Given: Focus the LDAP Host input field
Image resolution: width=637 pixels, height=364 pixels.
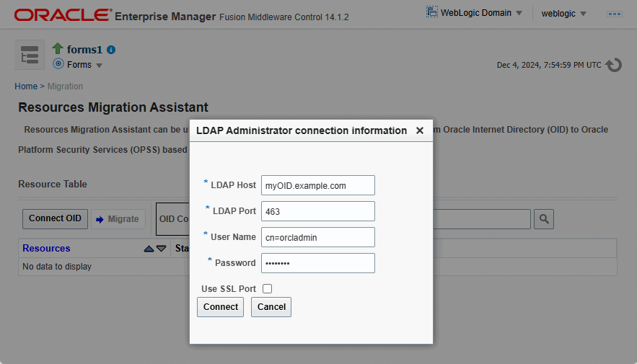Looking at the screenshot, I should pyautogui.click(x=317, y=185).
